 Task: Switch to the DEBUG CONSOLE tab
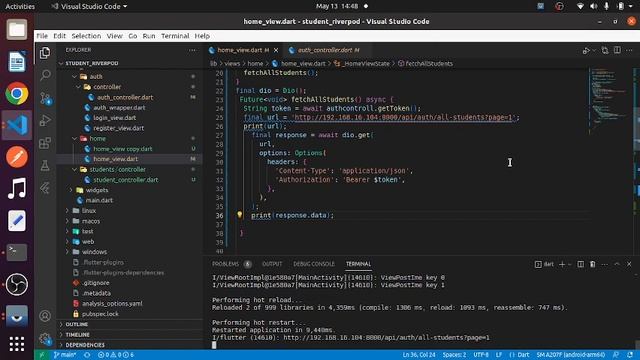tap(313, 264)
